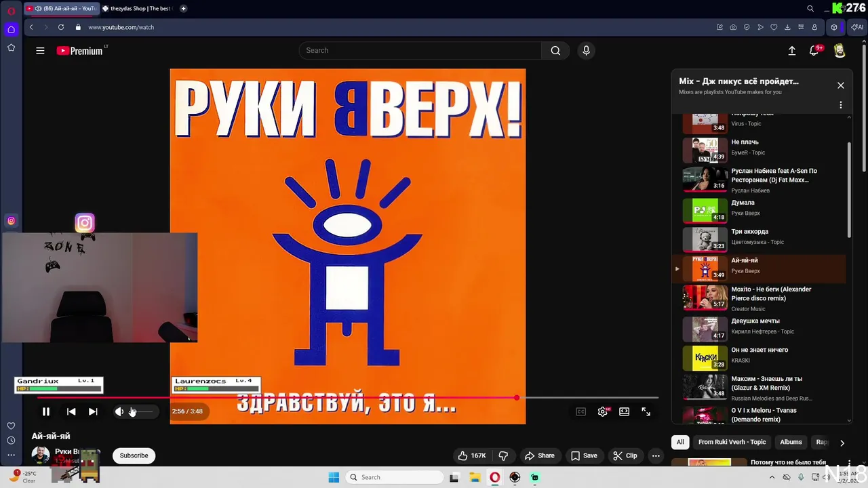Viewport: 868px width, 488px height.
Task: Toggle closed captions on the player
Action: [x=581, y=411]
